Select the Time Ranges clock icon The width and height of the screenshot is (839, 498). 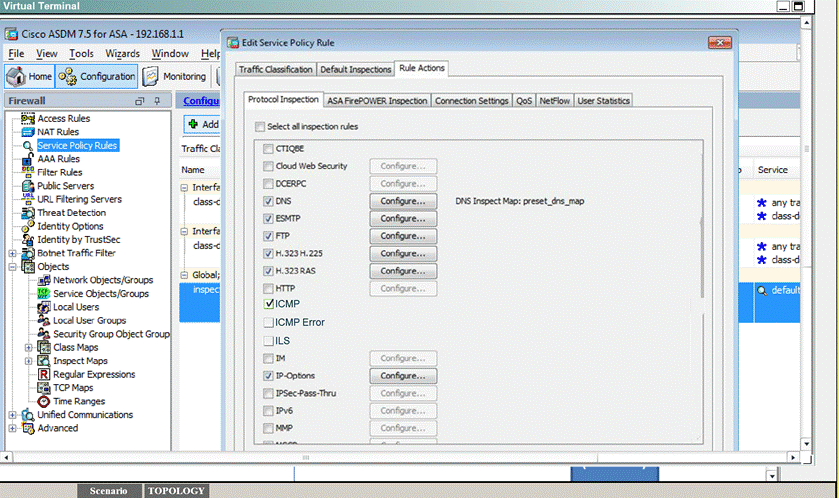44,401
